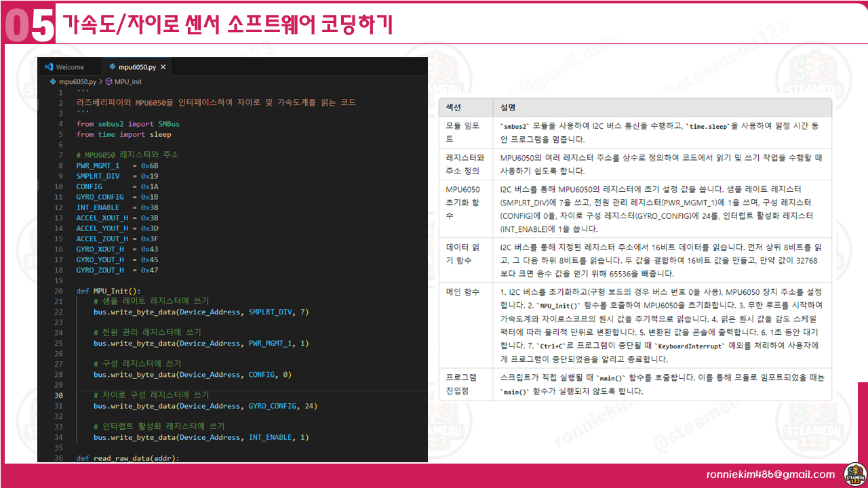The image size is (868, 488).
Task: Click the INT_ENABLE = 0x38 definition line
Action: click(x=117, y=207)
